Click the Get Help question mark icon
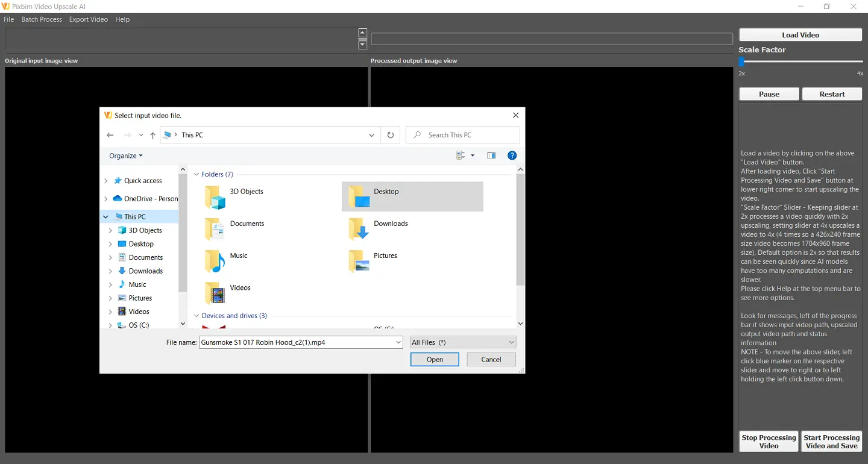The width and height of the screenshot is (868, 464). (512, 155)
